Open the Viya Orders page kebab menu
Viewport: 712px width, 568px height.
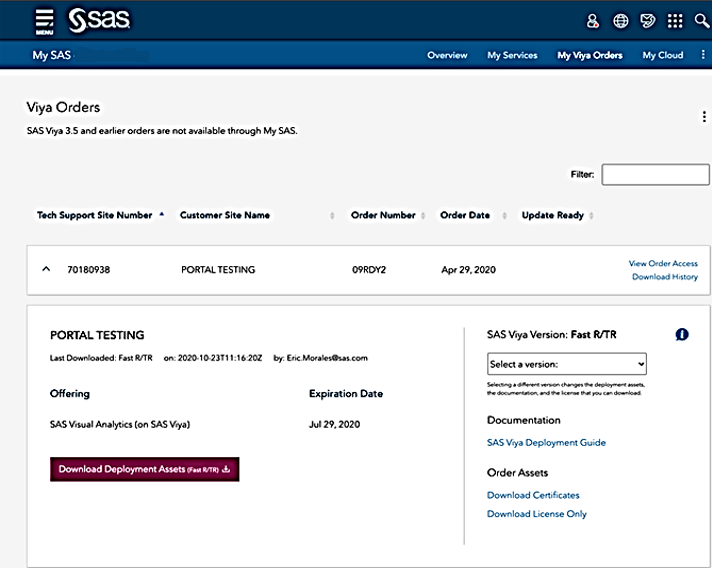coord(704,117)
